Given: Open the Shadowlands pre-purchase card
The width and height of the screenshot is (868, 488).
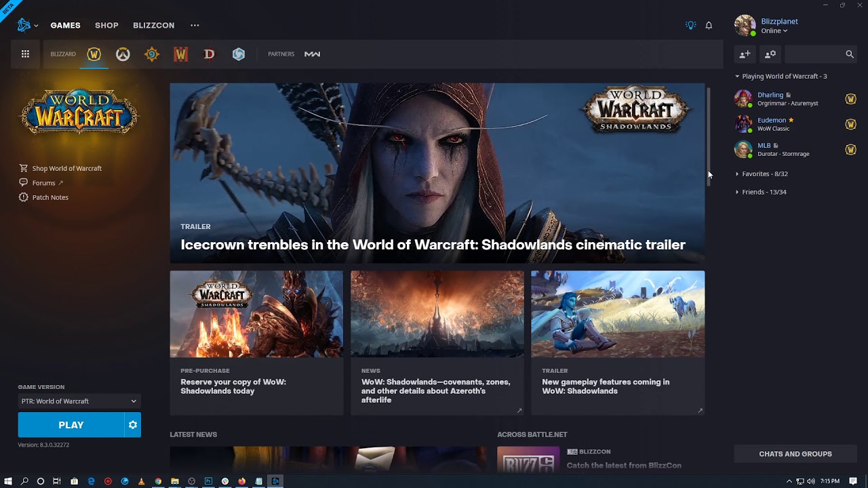Looking at the screenshot, I should tap(256, 343).
